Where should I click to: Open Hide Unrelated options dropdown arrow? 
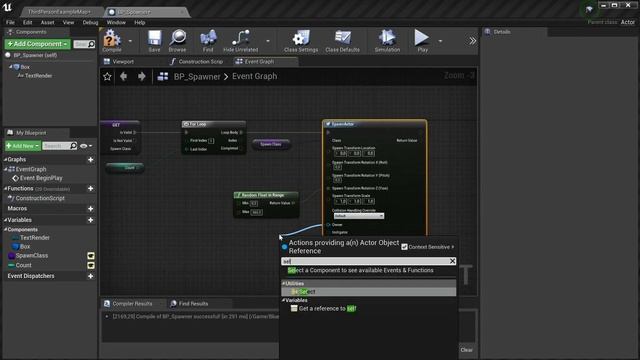(x=268, y=41)
